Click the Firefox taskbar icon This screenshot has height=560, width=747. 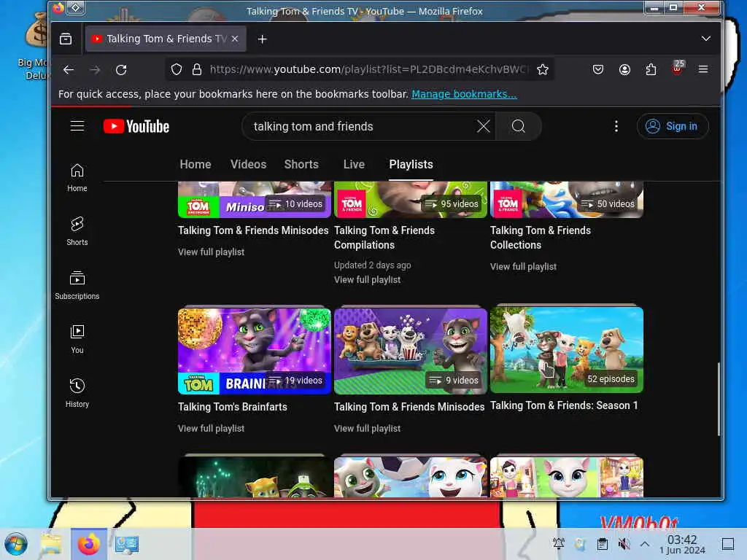point(88,544)
